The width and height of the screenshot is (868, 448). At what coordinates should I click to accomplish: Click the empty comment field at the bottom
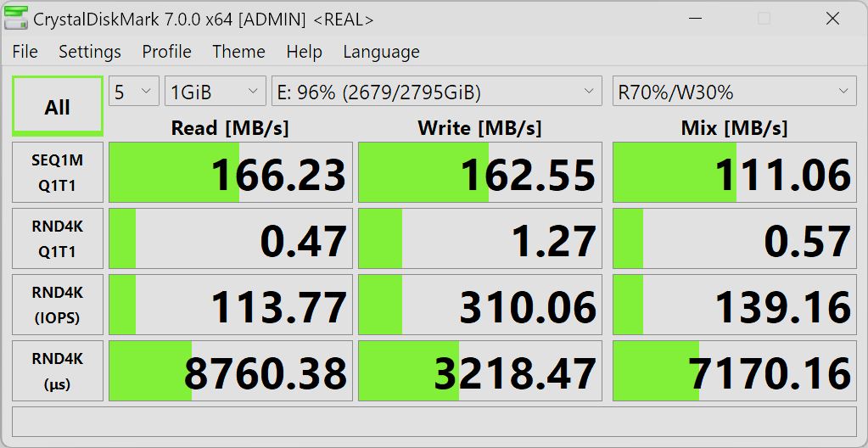pyautogui.click(x=434, y=422)
